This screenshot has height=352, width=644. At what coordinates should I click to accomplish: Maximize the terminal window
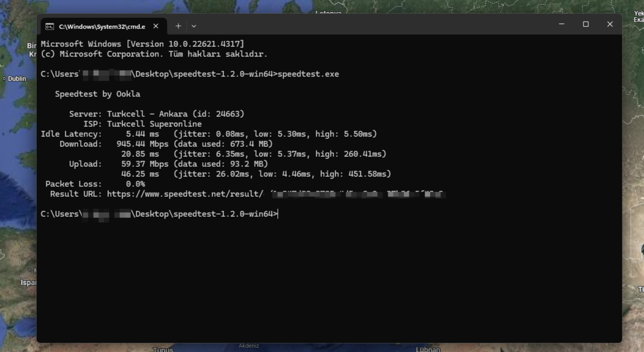point(586,24)
